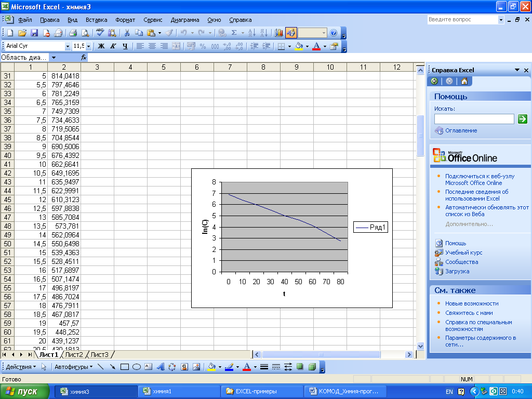Image resolution: width=532 pixels, height=399 pixels.
Task: Click the task pane Home icon
Action: tap(464, 81)
